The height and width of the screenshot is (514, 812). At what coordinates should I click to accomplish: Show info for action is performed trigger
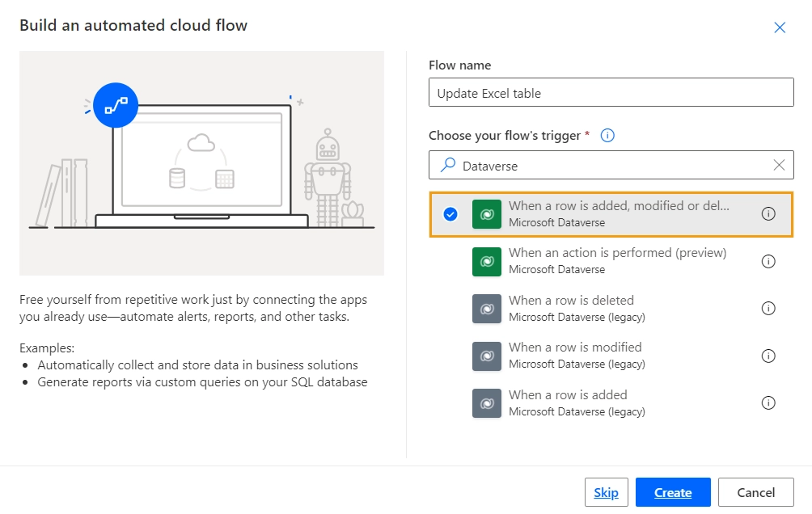(768, 261)
